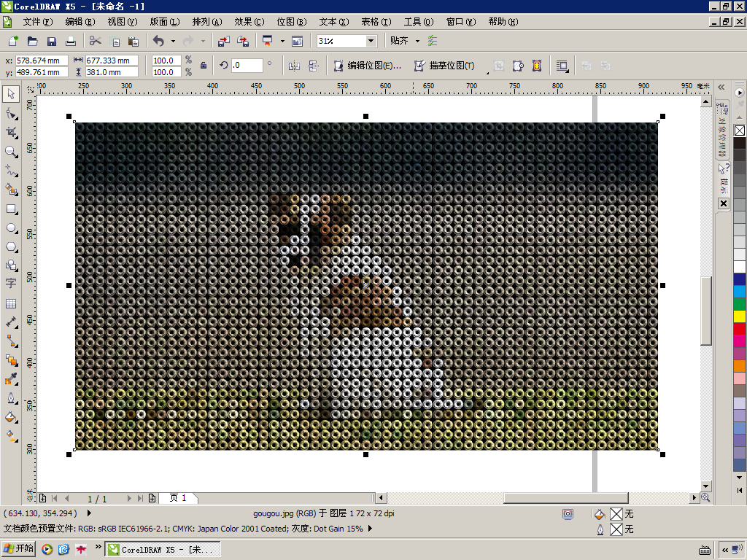Image resolution: width=747 pixels, height=560 pixels.
Task: Click the zoom navigator icon at scrollbar corner
Action: tap(705, 497)
